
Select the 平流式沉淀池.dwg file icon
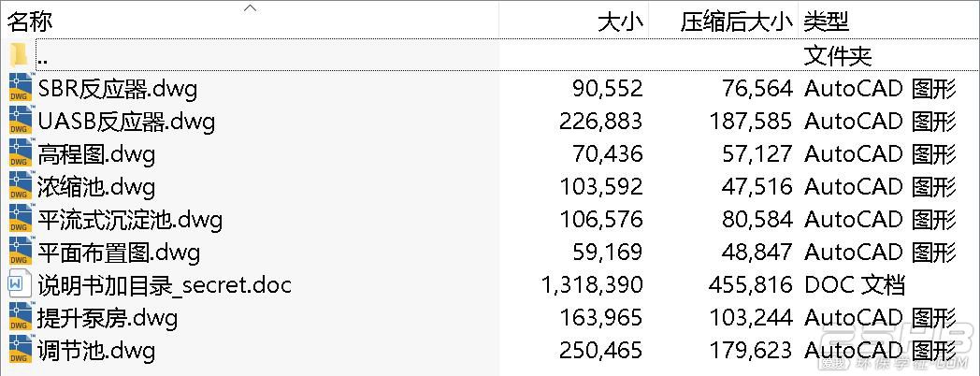(x=20, y=219)
